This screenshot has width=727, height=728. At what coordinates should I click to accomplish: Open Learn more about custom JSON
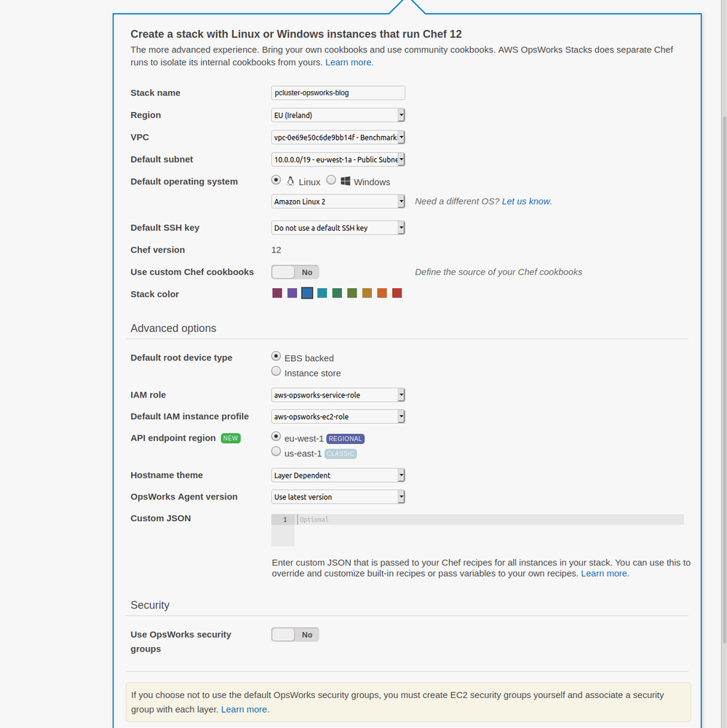[604, 573]
